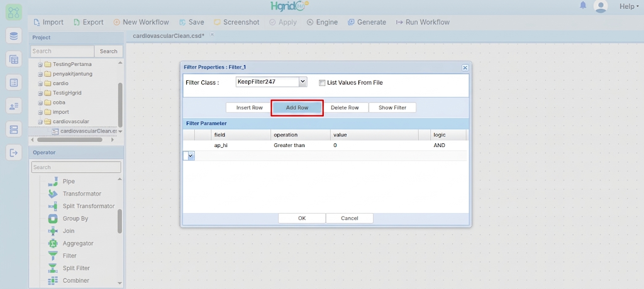
Task: Select the Split Transformator operator icon
Action: [53, 206]
